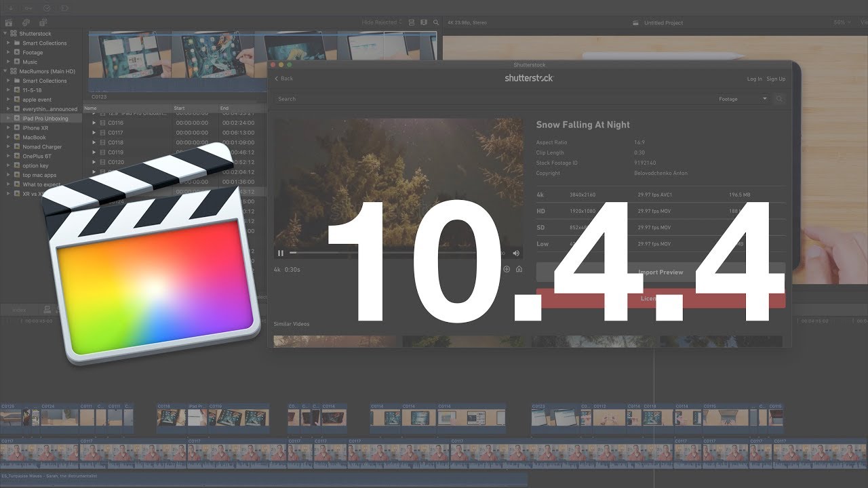Click the MacRumors library grid icon
This screenshot has width=868, height=488.
point(14,71)
